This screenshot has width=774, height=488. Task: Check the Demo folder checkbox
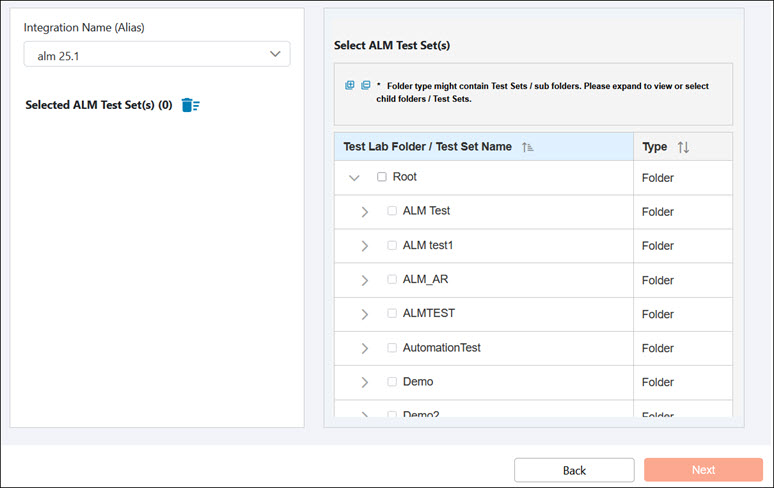[x=392, y=382]
